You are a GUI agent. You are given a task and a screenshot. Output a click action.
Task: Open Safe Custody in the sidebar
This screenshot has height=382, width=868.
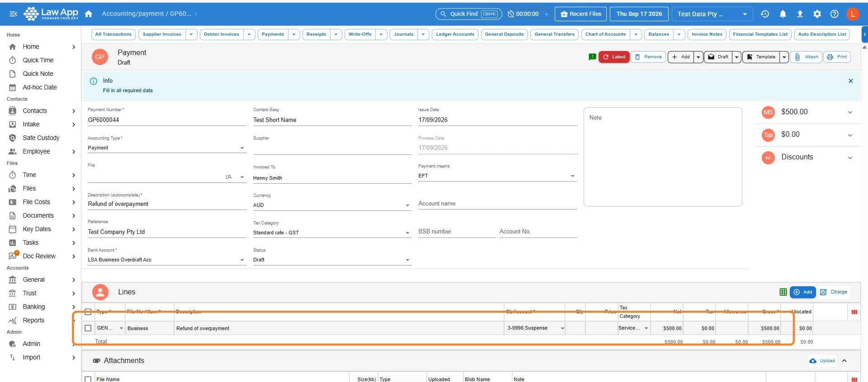point(41,138)
